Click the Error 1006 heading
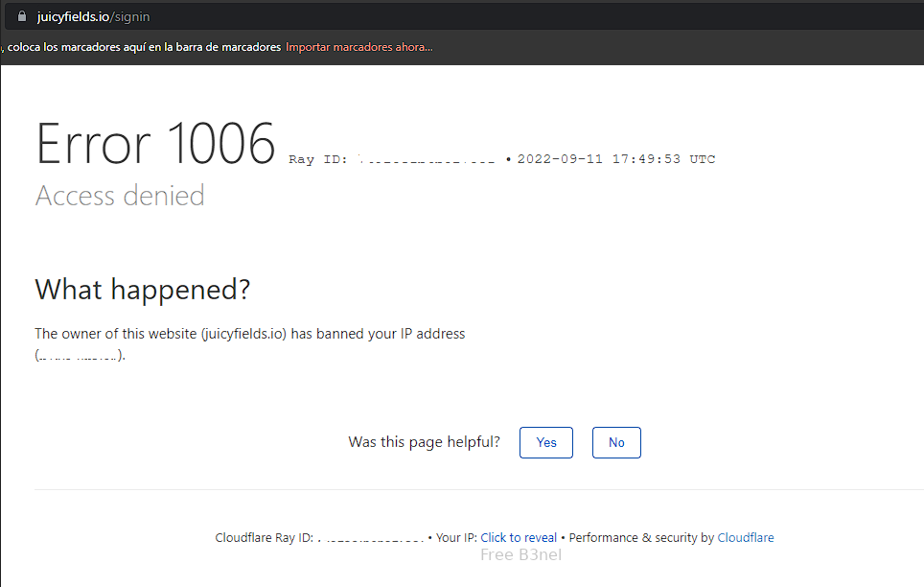The width and height of the screenshot is (924, 587). tap(155, 143)
